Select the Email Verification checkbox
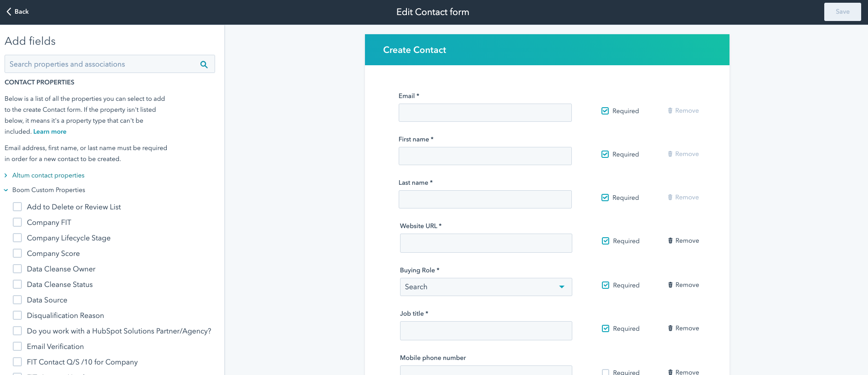This screenshot has width=868, height=375. (x=17, y=346)
